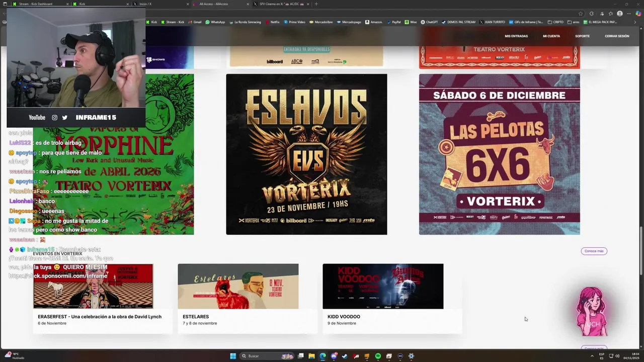The image size is (644, 362).
Task: Open the Prime Video bookmark
Action: pyautogui.click(x=294, y=22)
